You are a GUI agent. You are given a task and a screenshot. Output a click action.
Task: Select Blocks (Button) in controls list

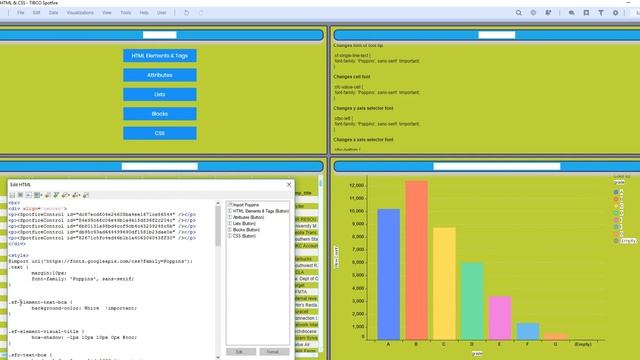[244, 229]
